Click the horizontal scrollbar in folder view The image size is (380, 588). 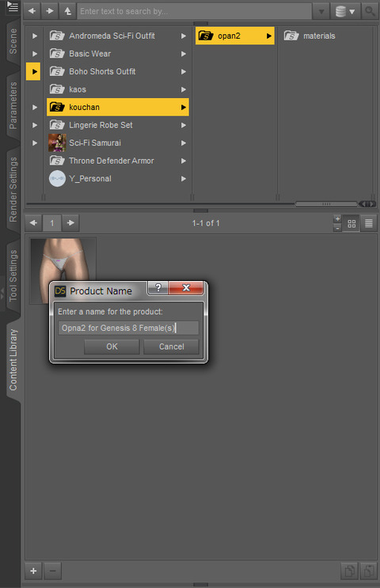coord(326,204)
